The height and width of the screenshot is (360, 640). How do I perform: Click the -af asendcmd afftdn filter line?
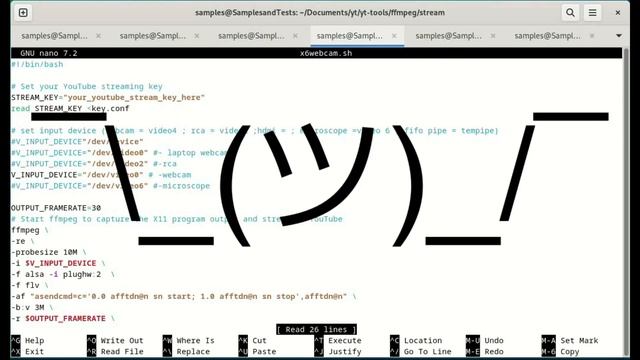(183, 296)
